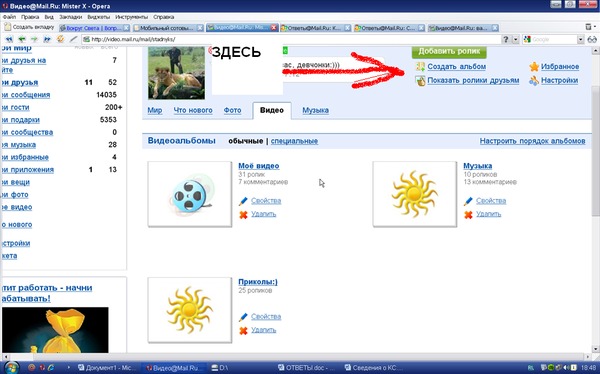The width and height of the screenshot is (600, 374).
Task: Click red X delete icon for Моё видео
Action: (x=243, y=215)
